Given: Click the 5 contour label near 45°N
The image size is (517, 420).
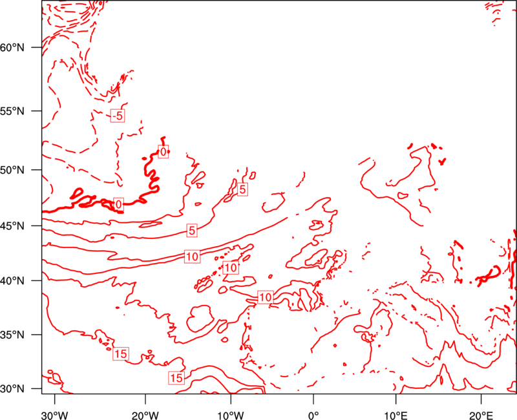Looking at the screenshot, I should tap(192, 231).
